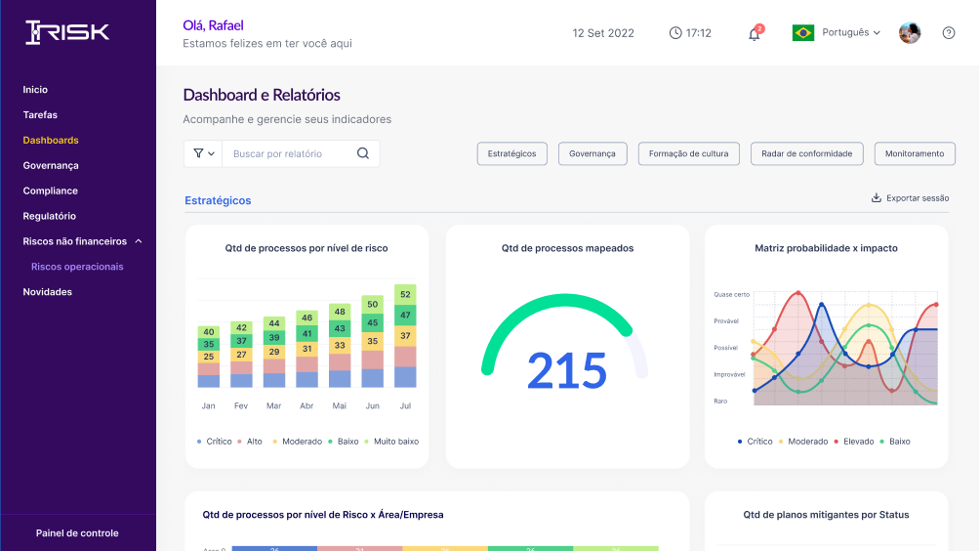This screenshot has width=980, height=551.
Task: Click the search magnifier icon
Action: [363, 153]
